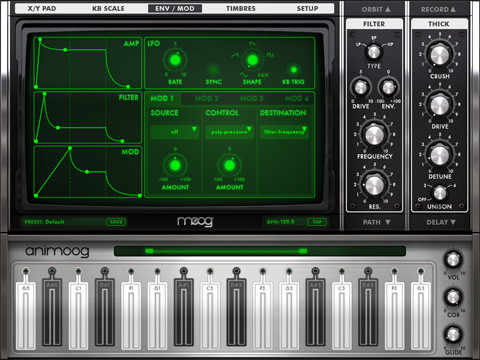Play the G2 key
This screenshot has height=360, width=480.
click(x=289, y=315)
